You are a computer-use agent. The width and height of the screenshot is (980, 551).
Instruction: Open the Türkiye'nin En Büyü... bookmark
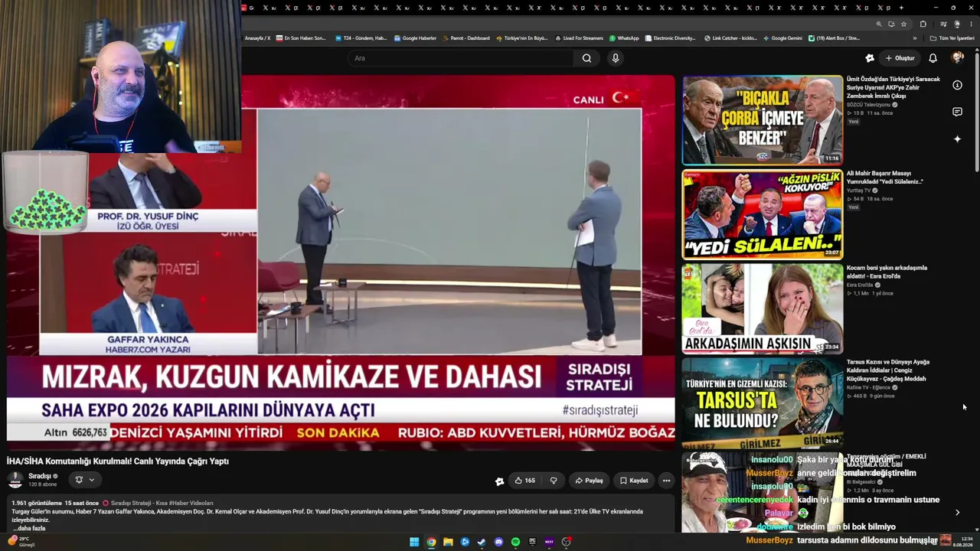point(522,38)
